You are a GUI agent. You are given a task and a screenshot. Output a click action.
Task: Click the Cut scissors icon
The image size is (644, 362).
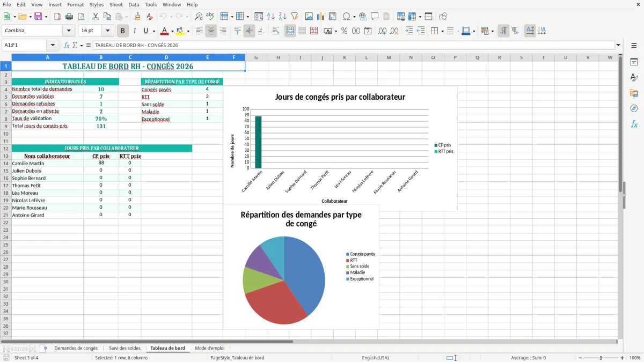pyautogui.click(x=96, y=17)
